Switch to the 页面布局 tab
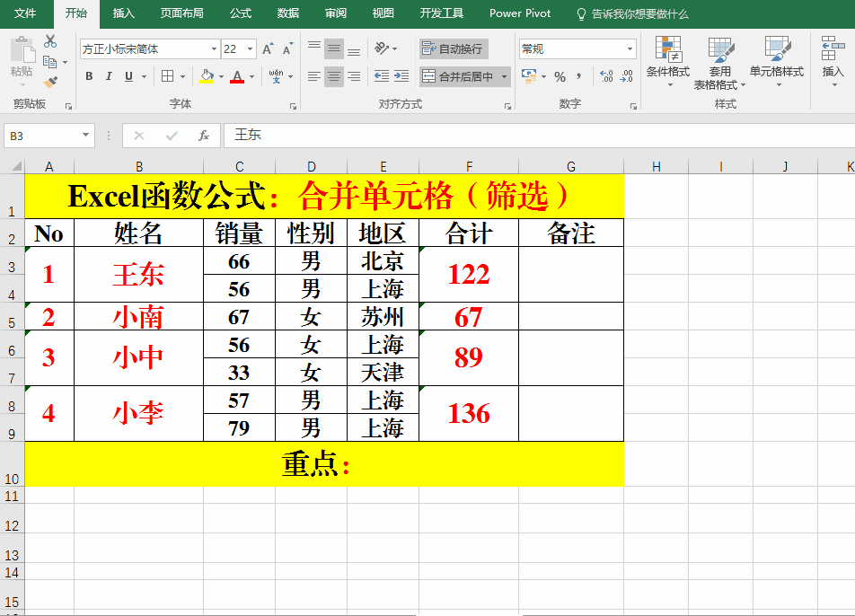Screen dimensions: 855x616 pyautogui.click(x=182, y=13)
